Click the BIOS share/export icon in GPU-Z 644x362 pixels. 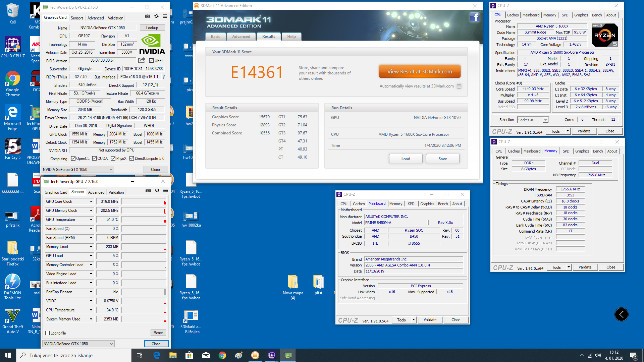coord(142,60)
